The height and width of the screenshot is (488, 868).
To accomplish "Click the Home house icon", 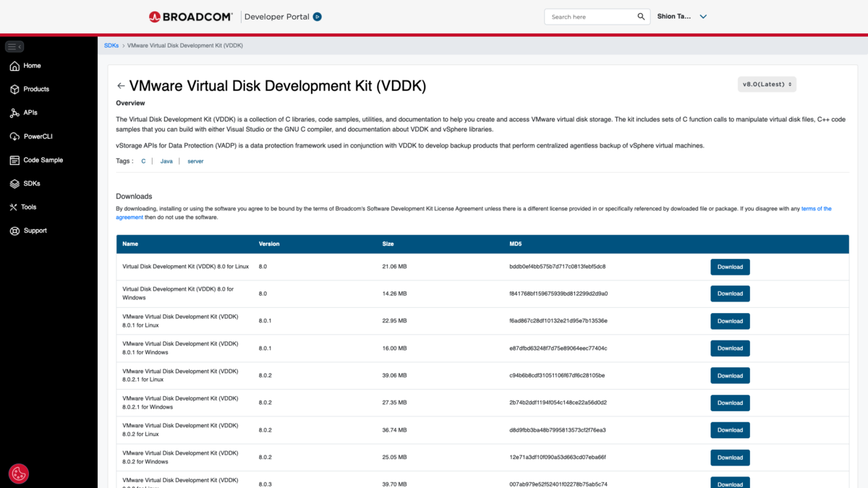I will (x=14, y=66).
